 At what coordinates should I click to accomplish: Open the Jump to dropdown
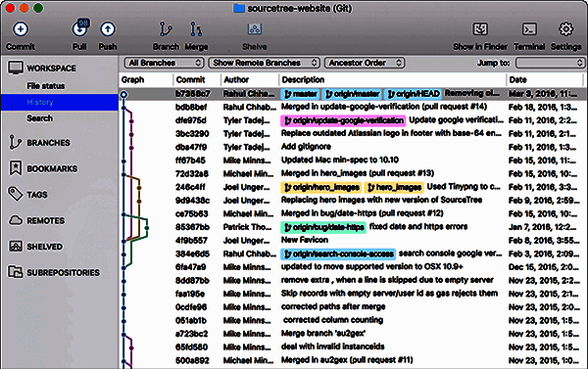(x=550, y=63)
